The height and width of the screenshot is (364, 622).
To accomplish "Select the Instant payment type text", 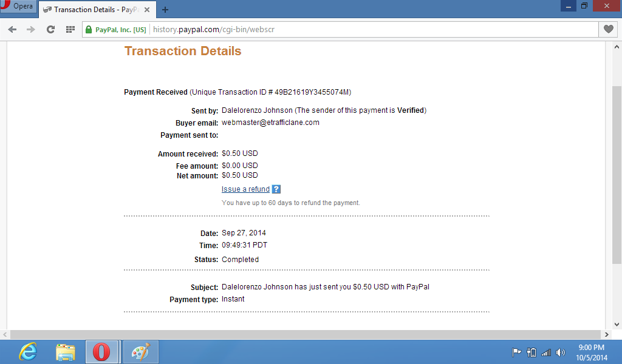I will (x=233, y=299).
